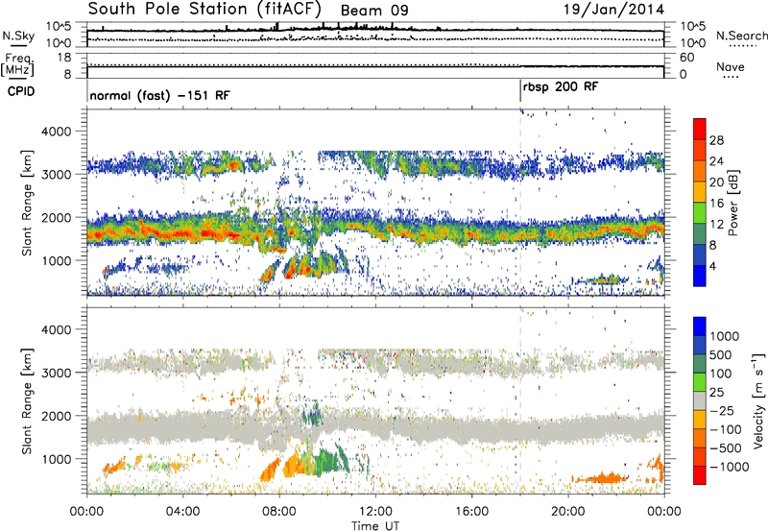Click the '10^5' label on right of sky noise panel
Image resolution: width=768 pixels, height=532 pixels.
(692, 26)
